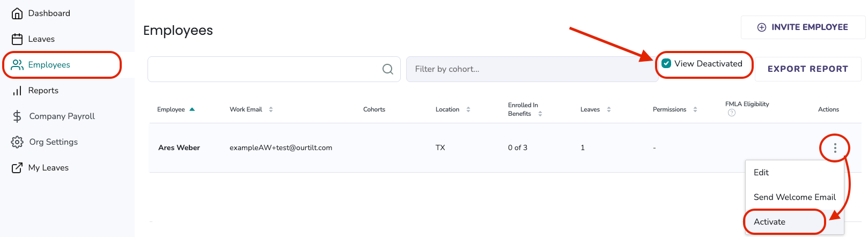Image resolution: width=868 pixels, height=237 pixels.
Task: Sort by Employee column arrow
Action: pyautogui.click(x=192, y=109)
